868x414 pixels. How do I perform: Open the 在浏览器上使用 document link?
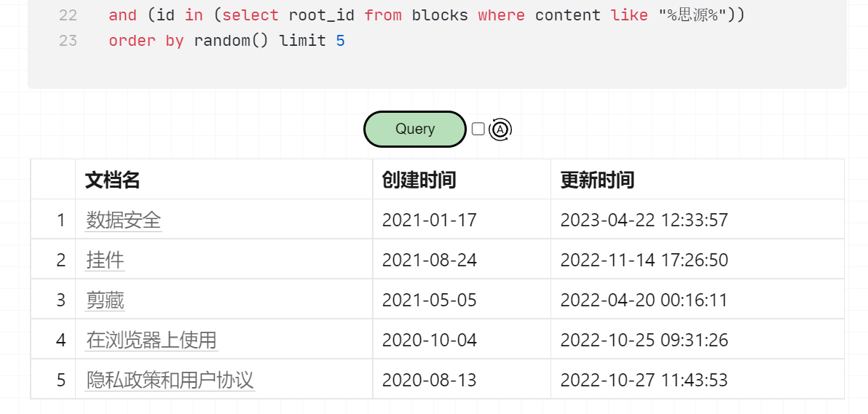pyautogui.click(x=151, y=340)
